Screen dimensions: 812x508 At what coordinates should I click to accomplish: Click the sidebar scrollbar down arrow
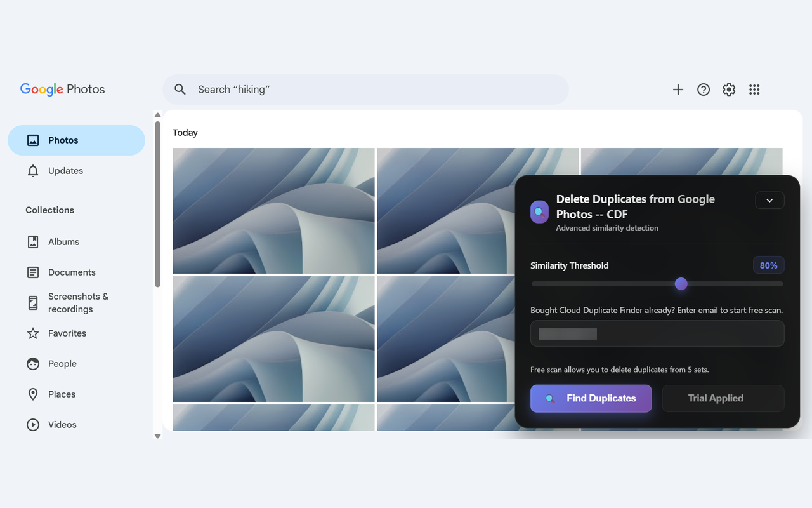(158, 436)
